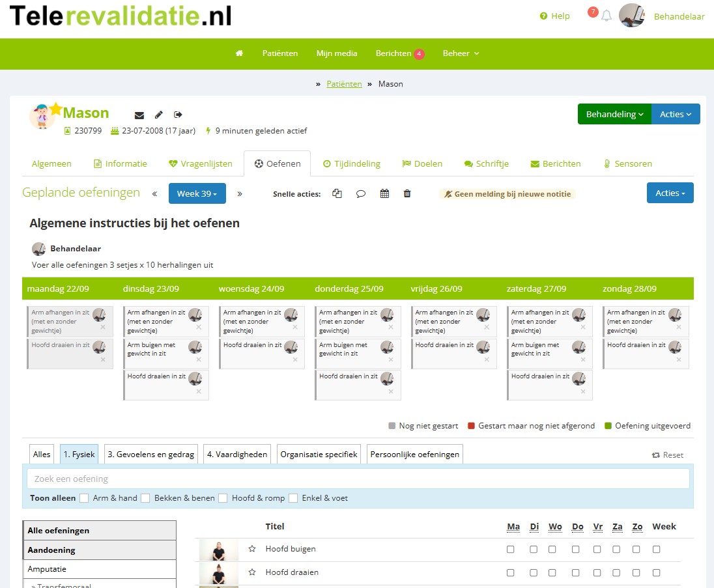Favorite Hoofd buigen with the star icon
Screen dimensions: 714x588
(x=252, y=549)
